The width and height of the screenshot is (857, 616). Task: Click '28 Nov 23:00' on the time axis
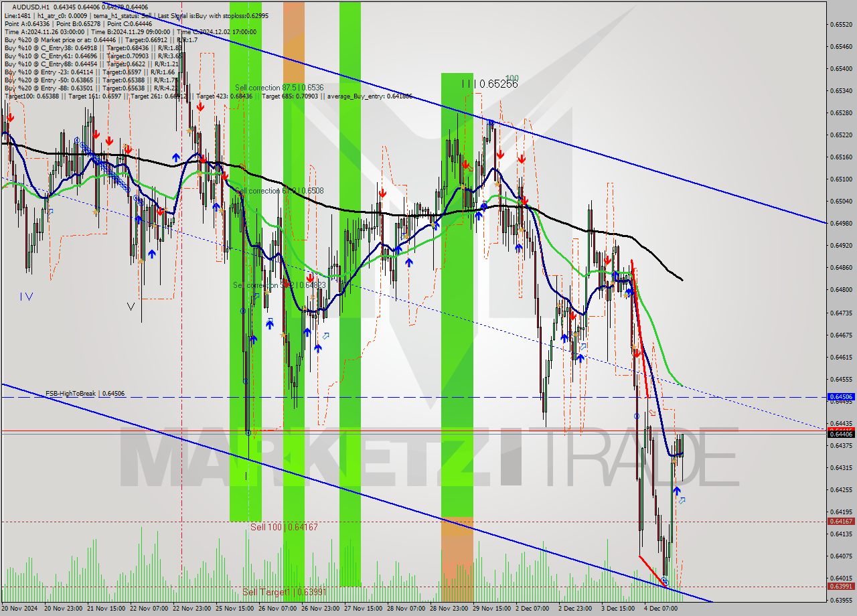tap(449, 609)
